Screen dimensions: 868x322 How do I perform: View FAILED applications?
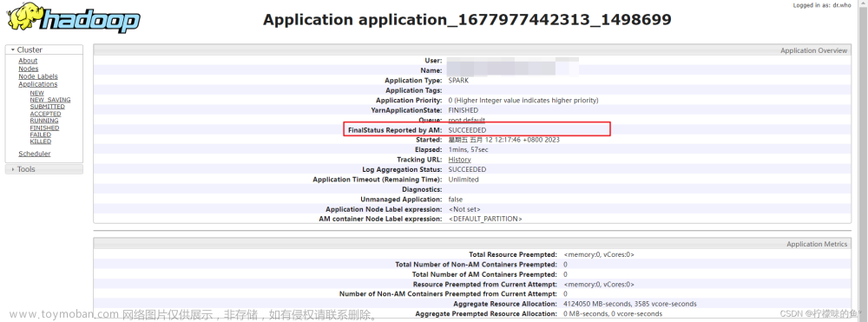tap(41, 135)
